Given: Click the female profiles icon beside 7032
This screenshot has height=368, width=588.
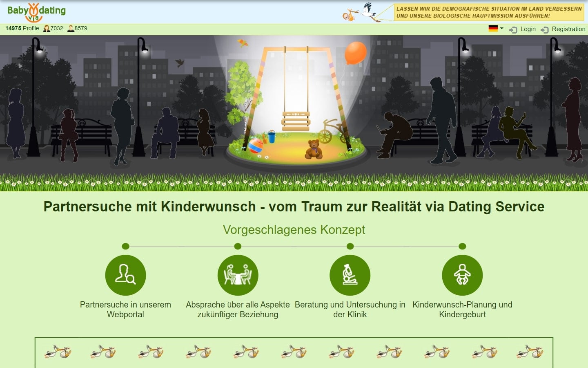Looking at the screenshot, I should coord(47,29).
